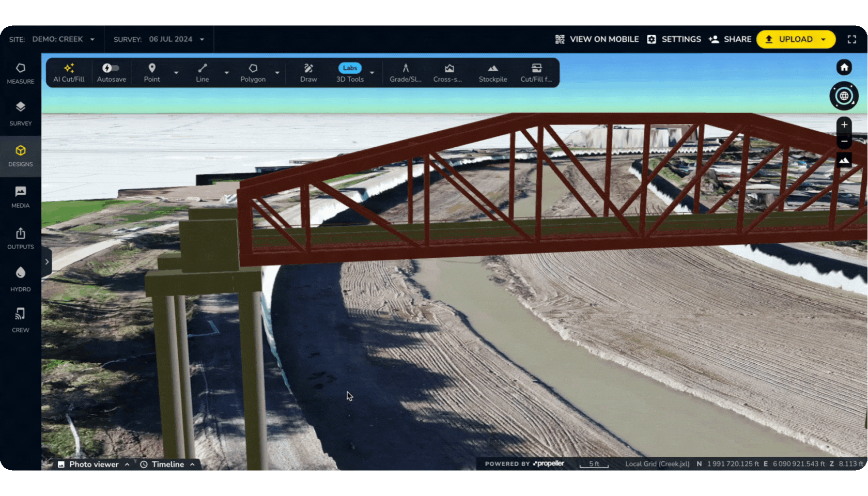Pick the Polygon tool
Image resolution: width=868 pixels, height=496 pixels.
253,72
